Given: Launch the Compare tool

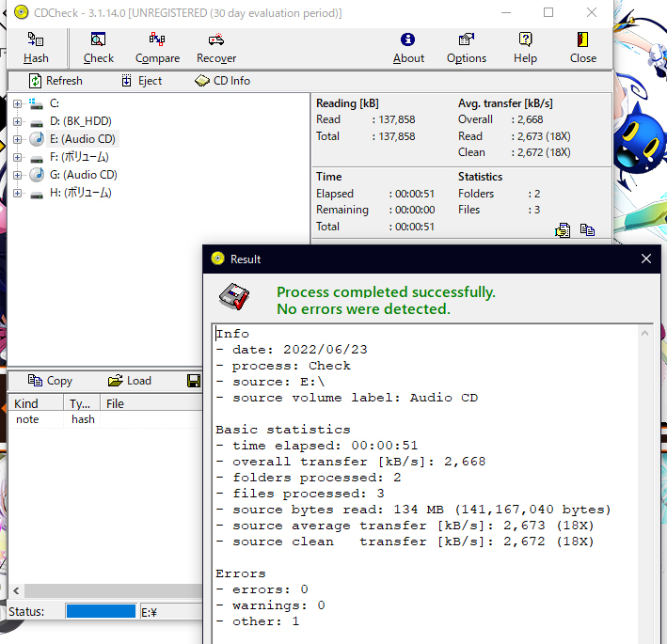Looking at the screenshot, I should [157, 48].
